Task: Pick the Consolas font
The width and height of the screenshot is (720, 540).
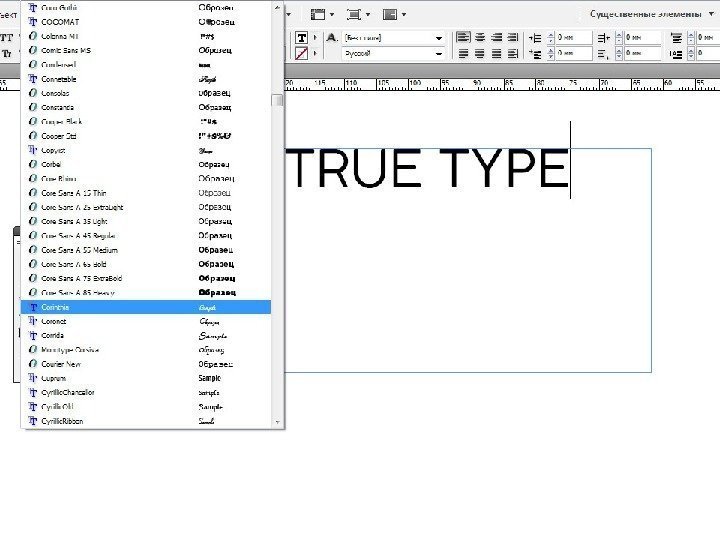Action: point(146,93)
